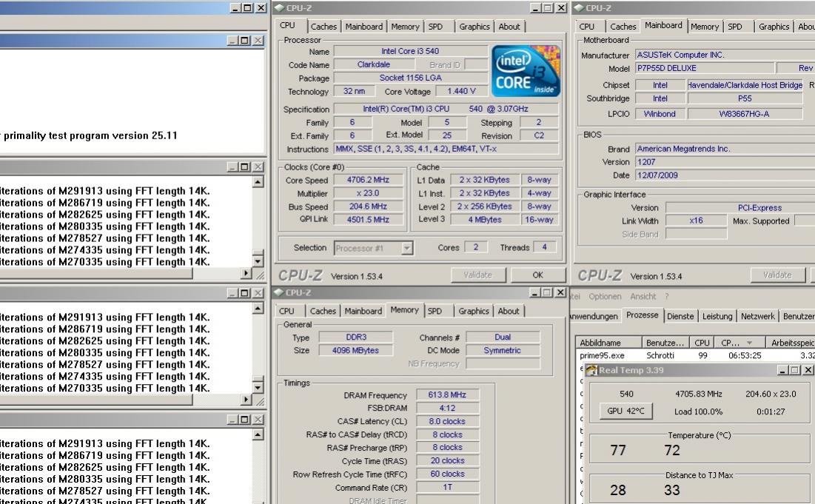The image size is (815, 504).
Task: Click horizontal scrollbar thumb in first worker window
Action: tap(96, 273)
